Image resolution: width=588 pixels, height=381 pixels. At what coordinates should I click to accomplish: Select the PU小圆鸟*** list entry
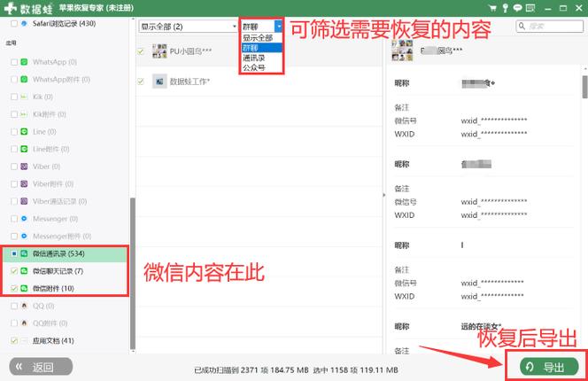[x=259, y=51]
